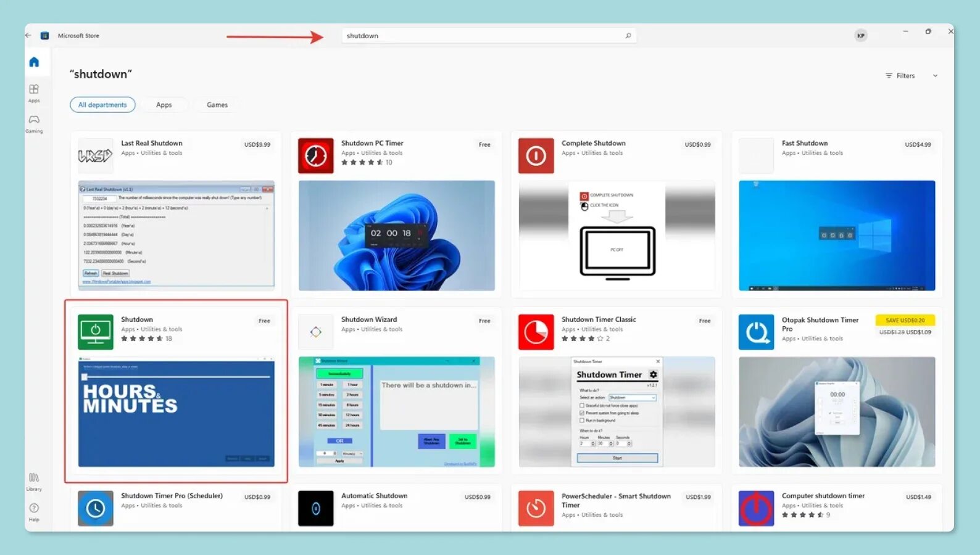Open the Shutdown PC Timer title
980x555 pixels.
pos(372,143)
